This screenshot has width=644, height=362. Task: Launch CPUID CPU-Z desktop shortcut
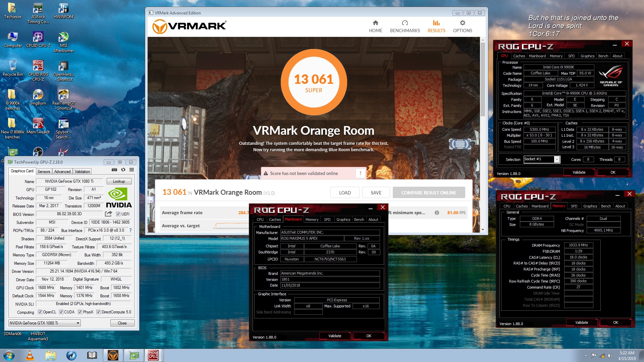click(x=38, y=39)
